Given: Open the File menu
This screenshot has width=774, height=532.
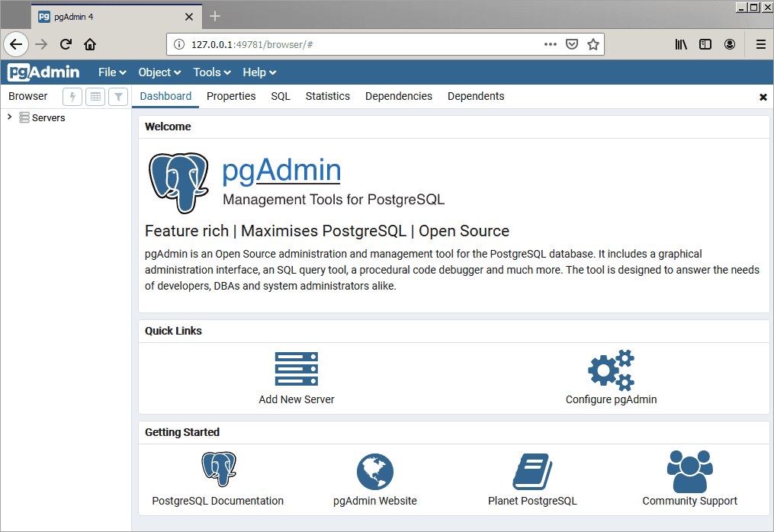Looking at the screenshot, I should (x=111, y=72).
